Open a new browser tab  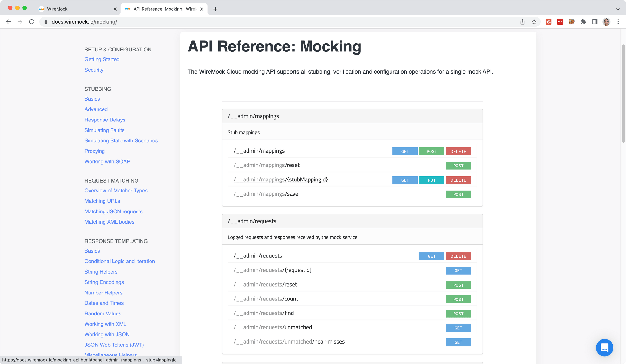(215, 9)
